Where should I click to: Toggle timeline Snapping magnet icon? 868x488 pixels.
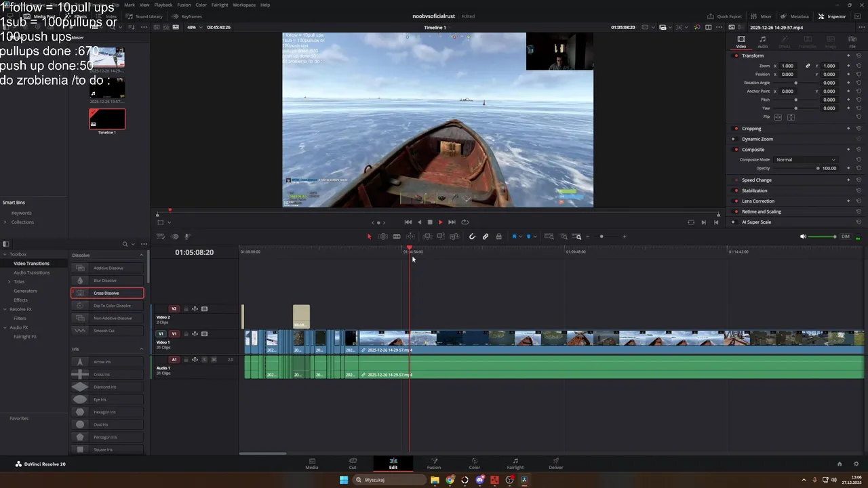coord(472,237)
